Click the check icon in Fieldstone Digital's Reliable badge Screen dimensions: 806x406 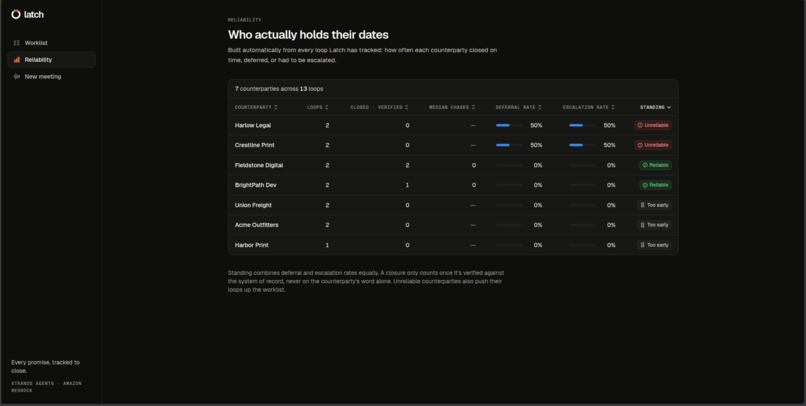click(645, 165)
